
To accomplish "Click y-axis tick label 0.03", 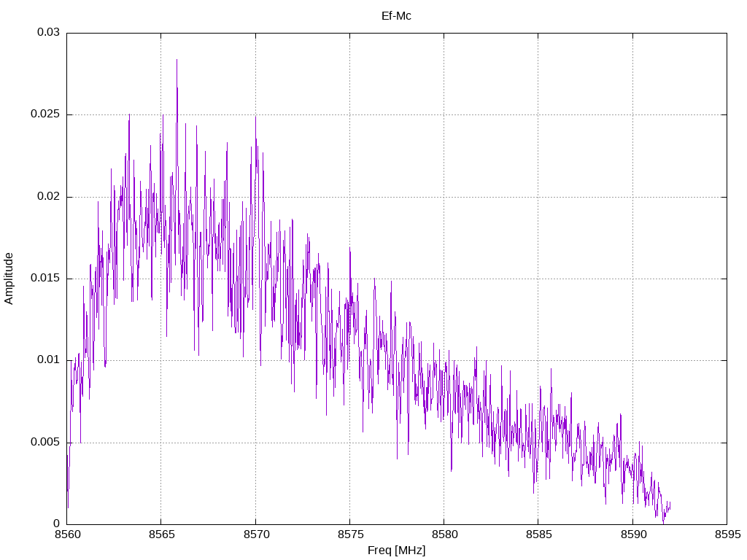I will point(49,32).
